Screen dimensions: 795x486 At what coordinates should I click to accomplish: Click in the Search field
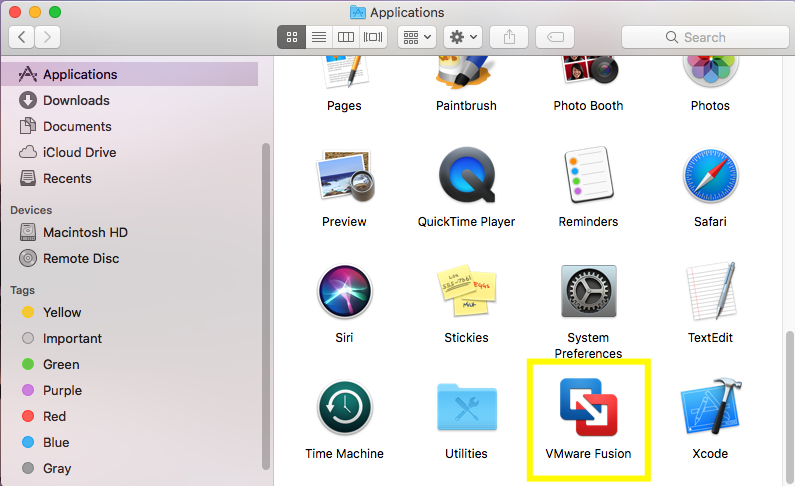(705, 37)
